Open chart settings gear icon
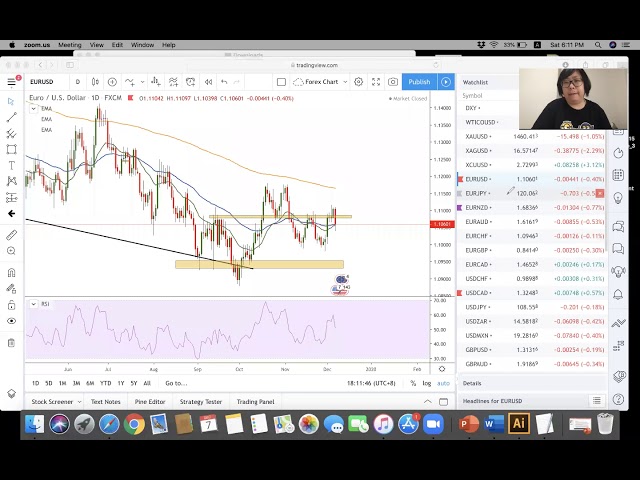Image resolution: width=640 pixels, height=480 pixels. tap(358, 82)
